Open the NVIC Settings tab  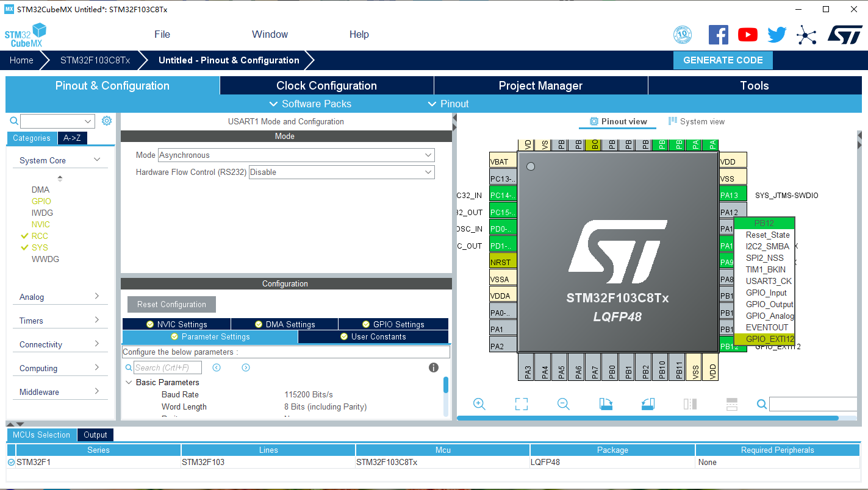176,324
